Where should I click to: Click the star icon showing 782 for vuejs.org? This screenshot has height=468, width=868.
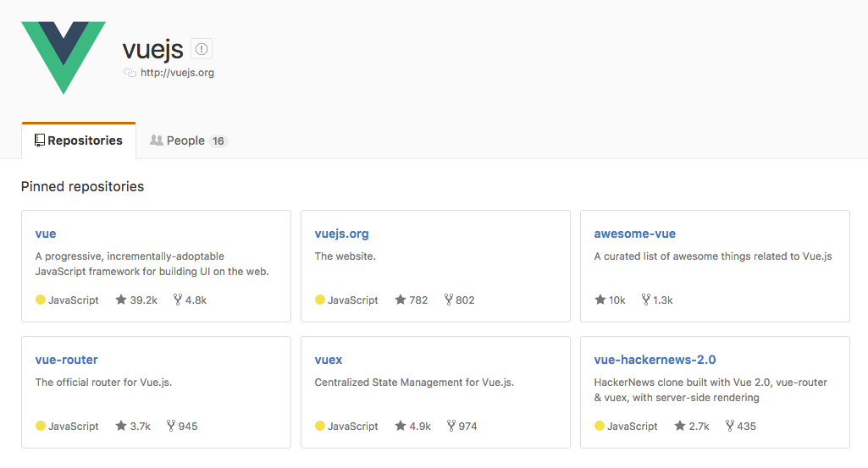coord(401,300)
